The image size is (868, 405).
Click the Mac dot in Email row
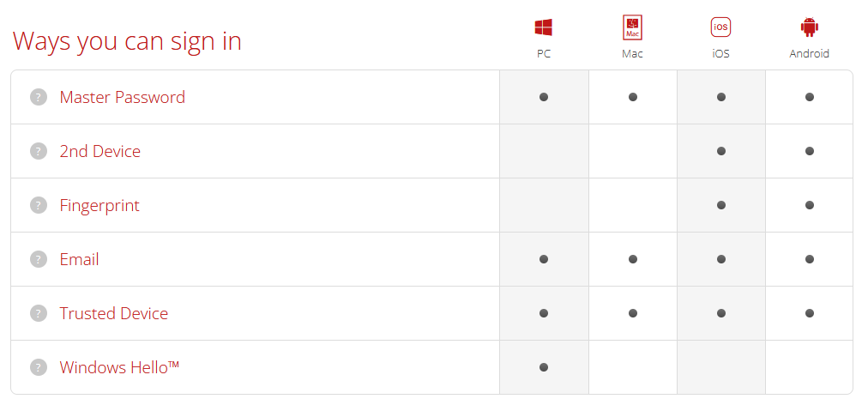tap(633, 259)
